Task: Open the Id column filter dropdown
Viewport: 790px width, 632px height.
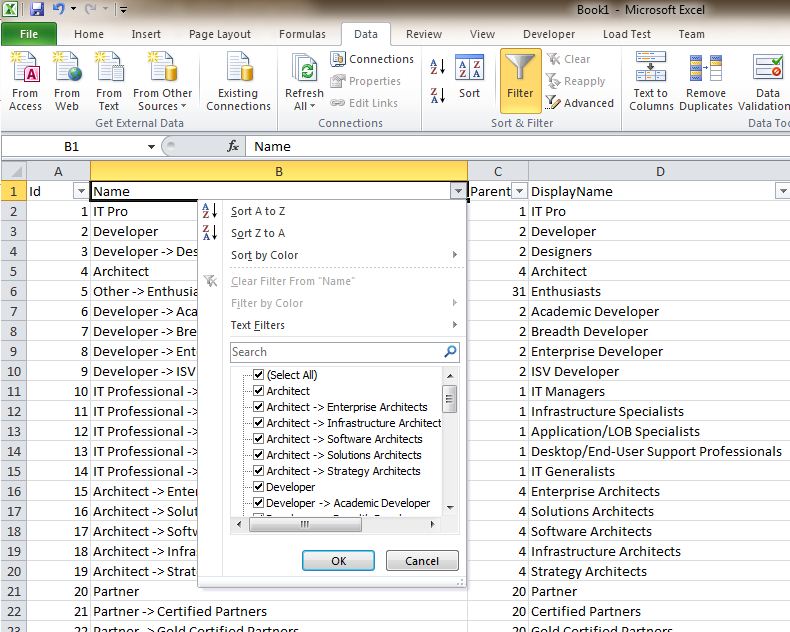Action: click(x=81, y=191)
